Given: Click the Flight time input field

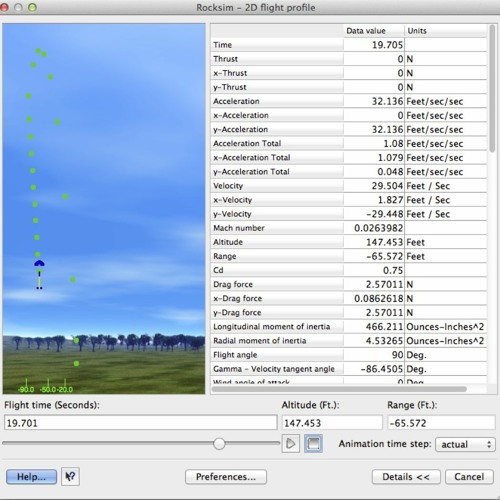Looking at the screenshot, I should point(141,423).
